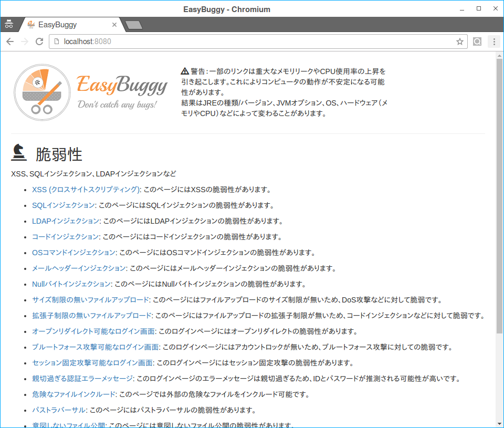Click the browser back navigation arrow
The height and width of the screenshot is (428, 504).
pos(10,41)
